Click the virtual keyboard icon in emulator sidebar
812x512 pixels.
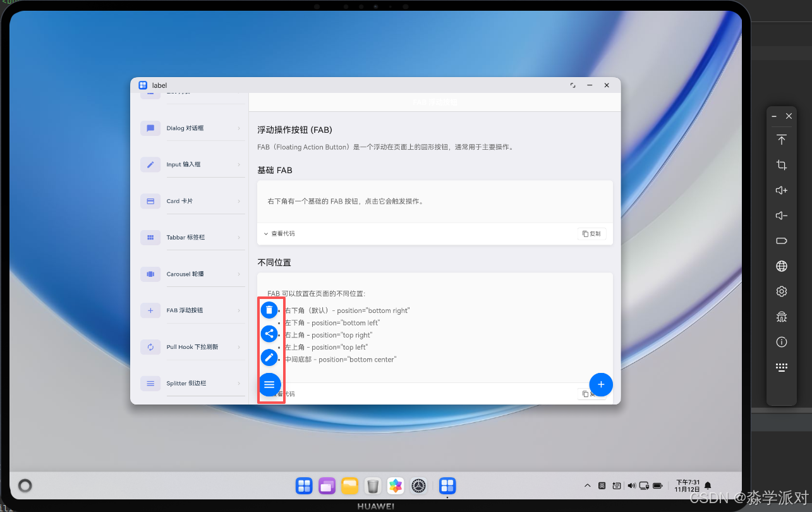coord(782,367)
